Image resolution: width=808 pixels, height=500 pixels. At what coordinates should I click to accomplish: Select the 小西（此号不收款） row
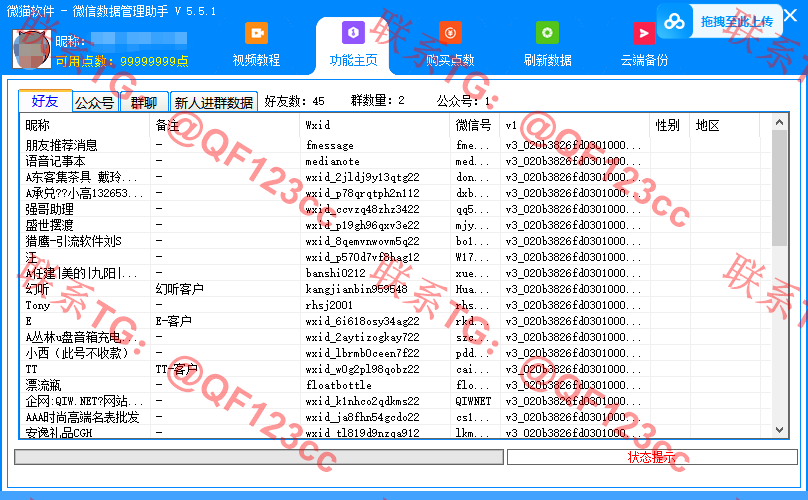(396, 353)
